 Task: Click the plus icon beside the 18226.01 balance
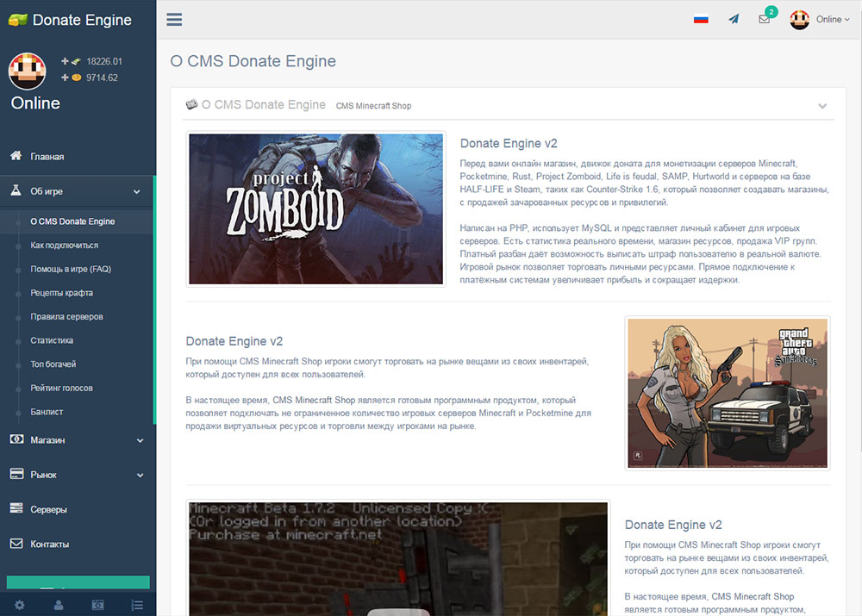pos(65,61)
